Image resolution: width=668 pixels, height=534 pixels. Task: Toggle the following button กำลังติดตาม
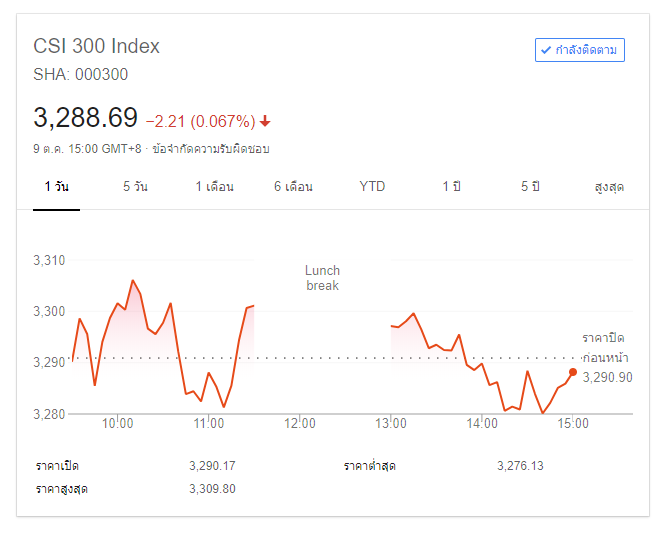point(580,49)
